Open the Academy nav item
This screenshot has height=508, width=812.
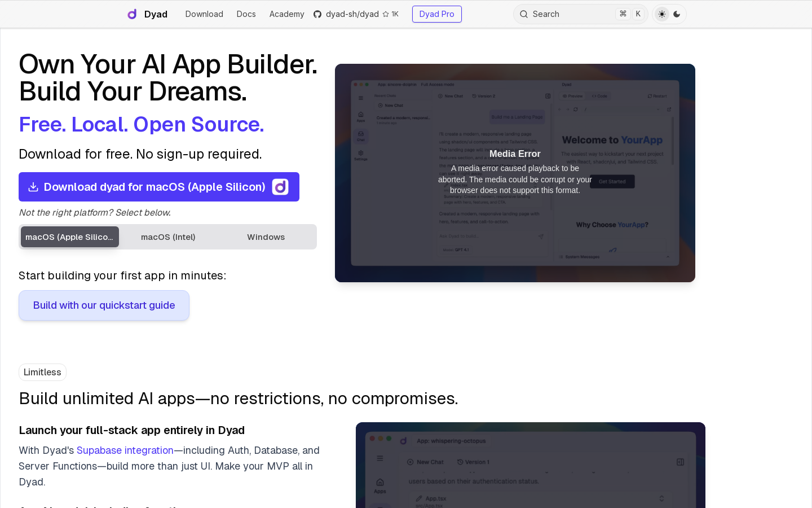(286, 14)
